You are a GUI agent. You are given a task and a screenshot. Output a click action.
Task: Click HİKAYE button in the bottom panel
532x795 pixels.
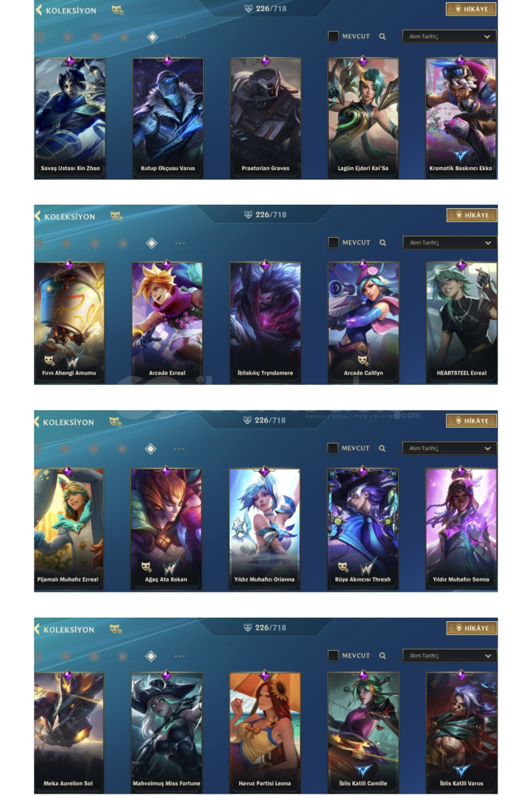pos(472,628)
